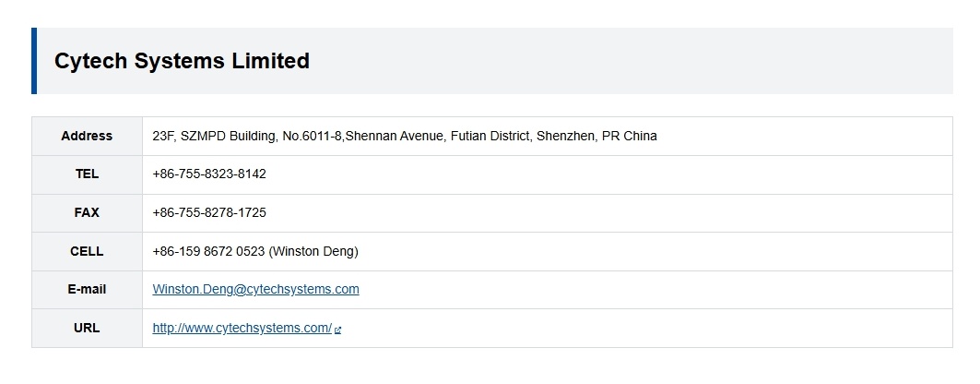Select the URL row label
Viewport: 980px width, 384px height.
coord(87,328)
